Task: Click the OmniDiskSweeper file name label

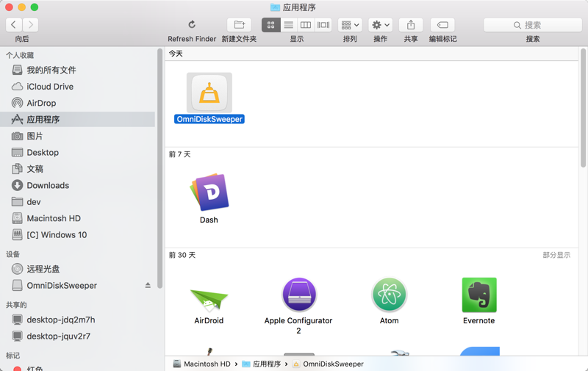Action: point(209,119)
